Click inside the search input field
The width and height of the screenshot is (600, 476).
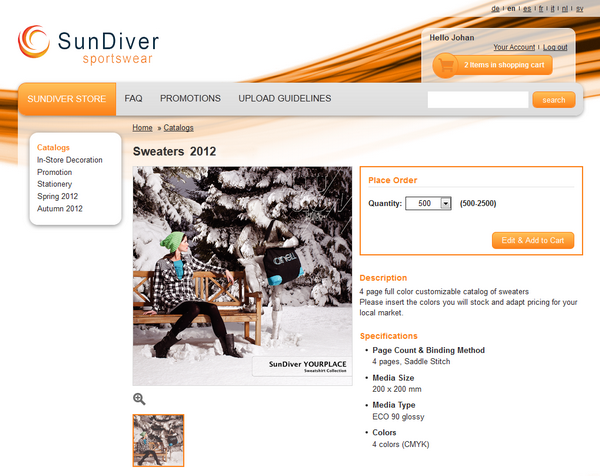click(x=477, y=100)
